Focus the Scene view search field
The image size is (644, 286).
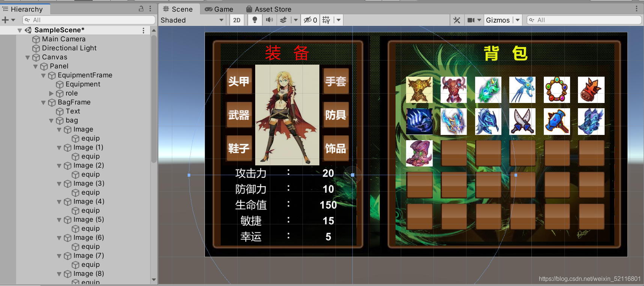(x=584, y=20)
